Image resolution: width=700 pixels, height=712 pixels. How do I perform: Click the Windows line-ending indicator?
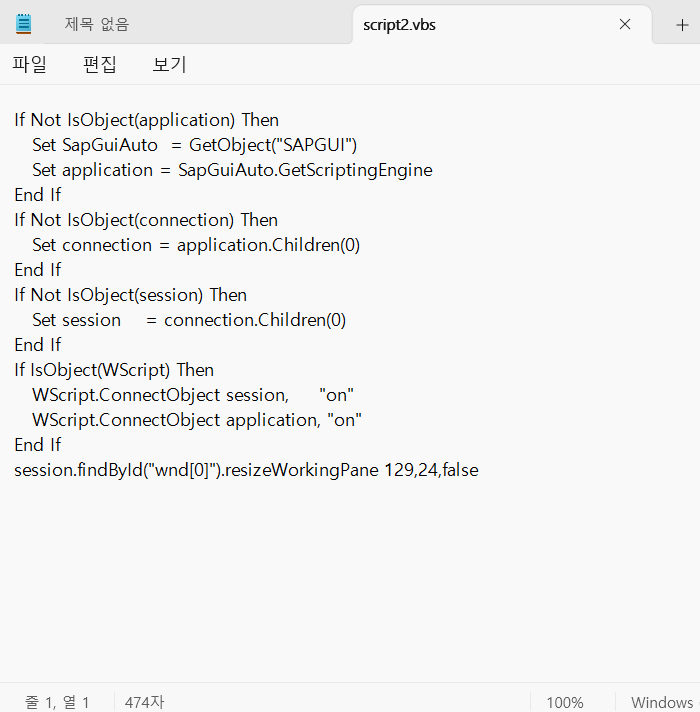pyautogui.click(x=662, y=702)
